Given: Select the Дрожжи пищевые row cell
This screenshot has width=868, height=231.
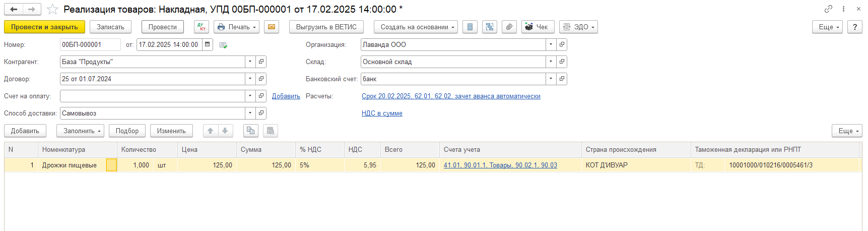Looking at the screenshot, I should [70, 165].
